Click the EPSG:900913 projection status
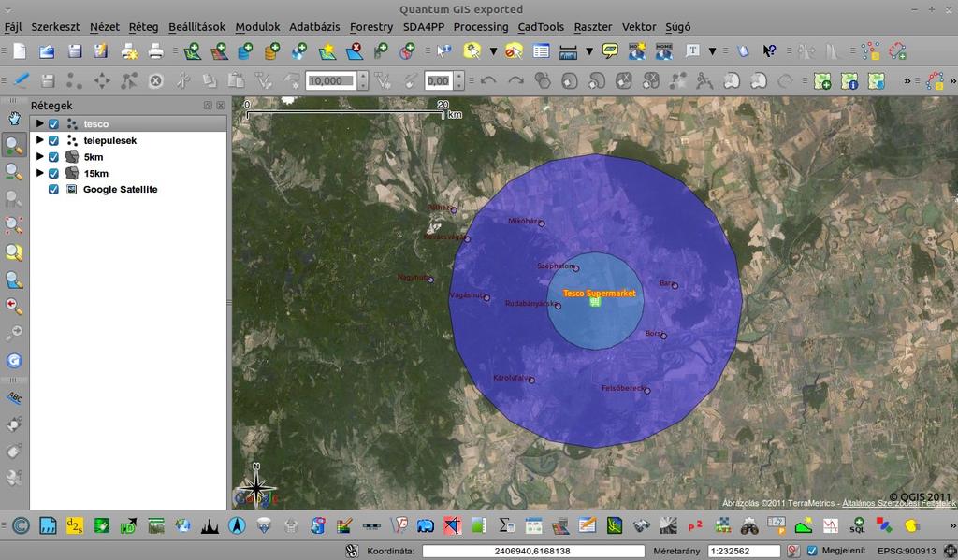 pyautogui.click(x=907, y=551)
